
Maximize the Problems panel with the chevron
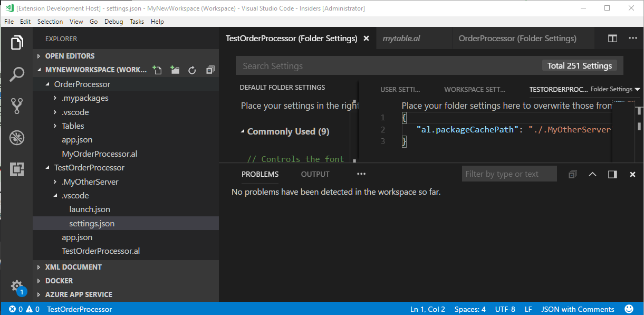592,174
